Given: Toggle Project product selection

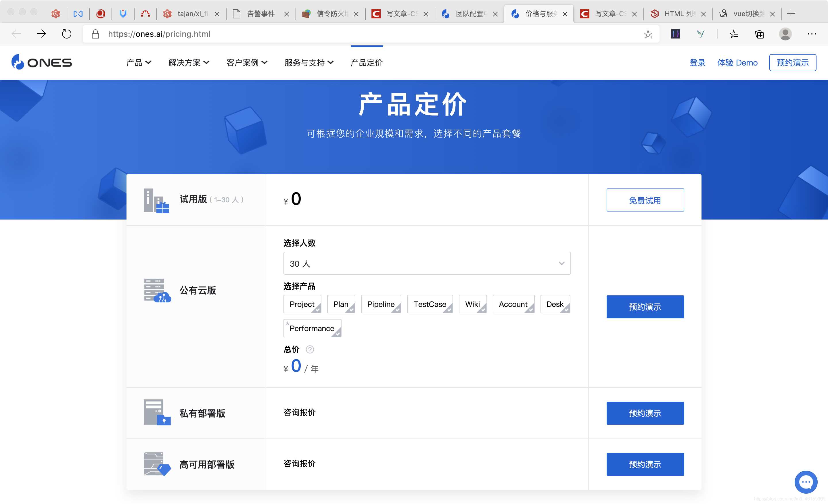Looking at the screenshot, I should [x=302, y=304].
